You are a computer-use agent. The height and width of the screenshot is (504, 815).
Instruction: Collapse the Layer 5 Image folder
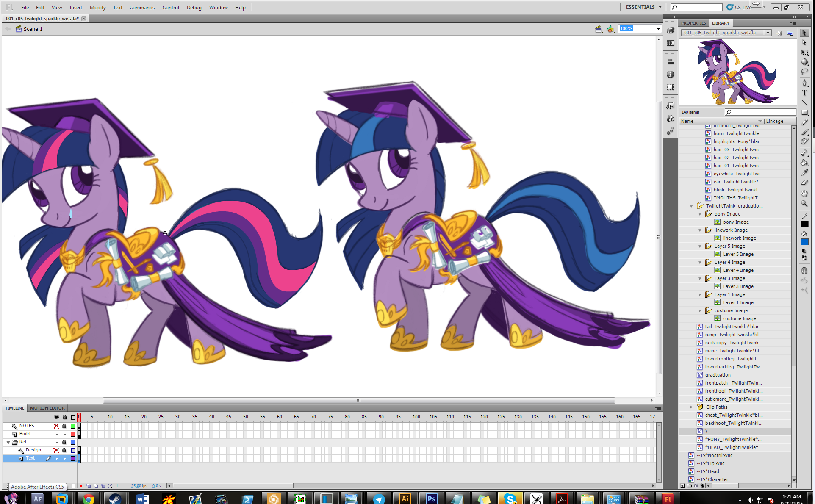tap(700, 246)
